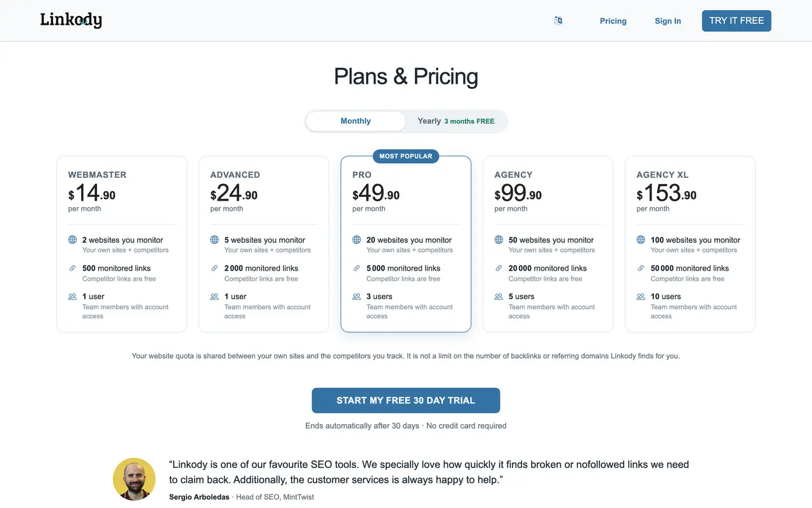Click the $24.90 price
Screen dimensions: 812x508
click(234, 193)
